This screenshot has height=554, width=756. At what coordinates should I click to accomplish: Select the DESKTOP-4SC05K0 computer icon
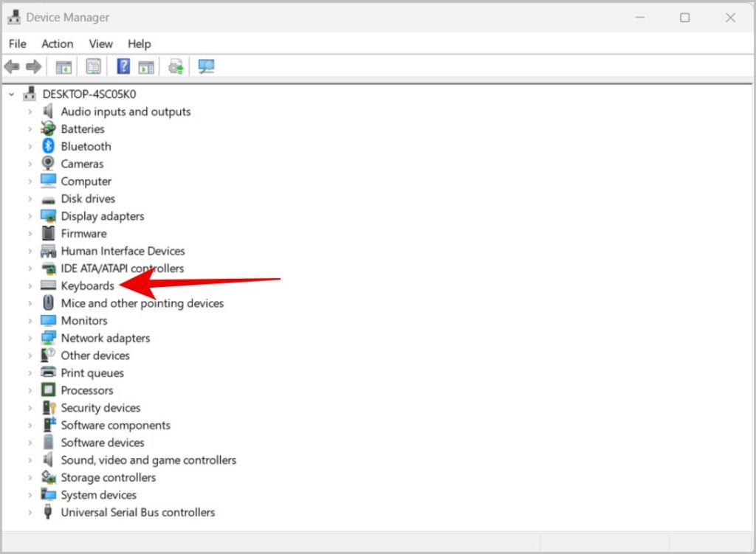[30, 94]
